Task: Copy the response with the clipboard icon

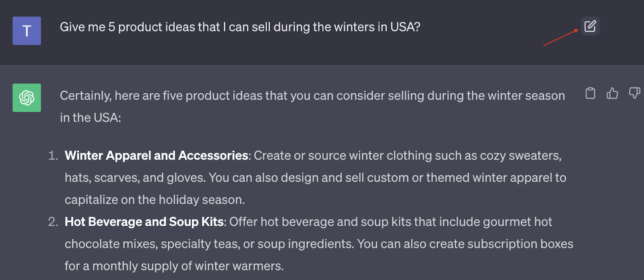Action: click(590, 93)
